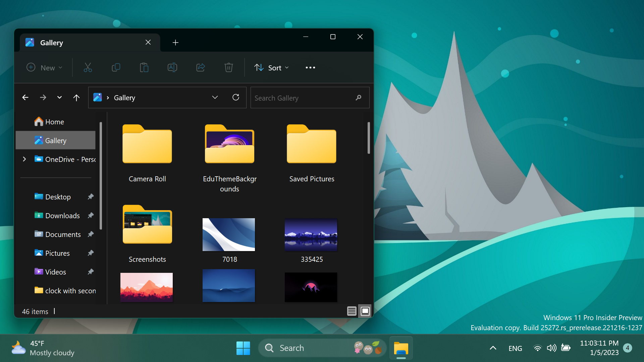644x362 pixels.
Task: Paste from clipboard using toolbar icon
Action: 144,67
